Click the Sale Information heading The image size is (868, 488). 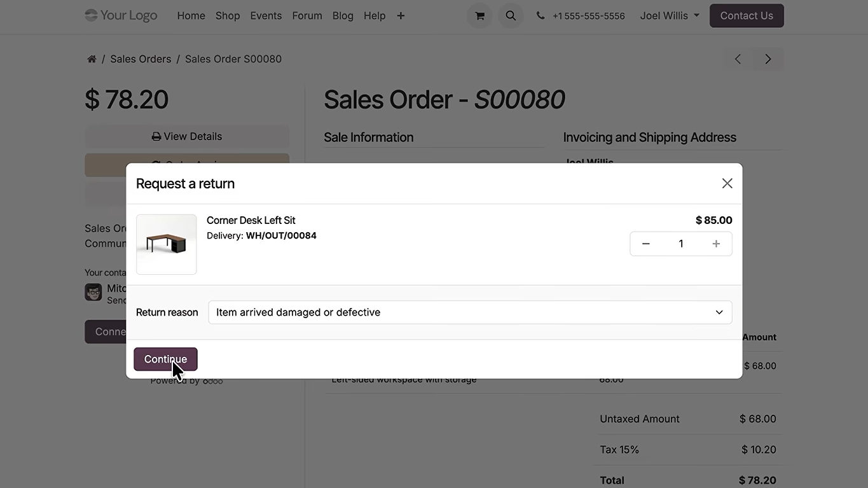click(x=369, y=137)
